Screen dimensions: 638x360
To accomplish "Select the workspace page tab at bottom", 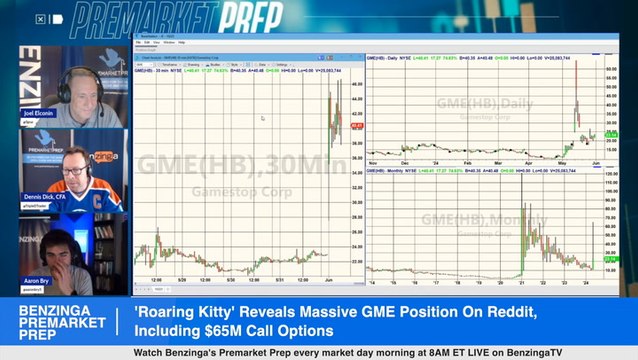I will coord(159,289).
